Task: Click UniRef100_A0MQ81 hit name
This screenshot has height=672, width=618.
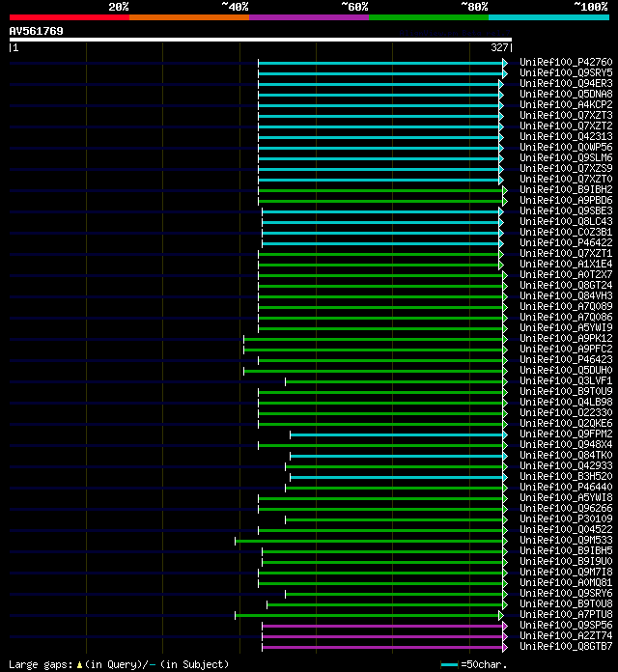Action: (566, 583)
